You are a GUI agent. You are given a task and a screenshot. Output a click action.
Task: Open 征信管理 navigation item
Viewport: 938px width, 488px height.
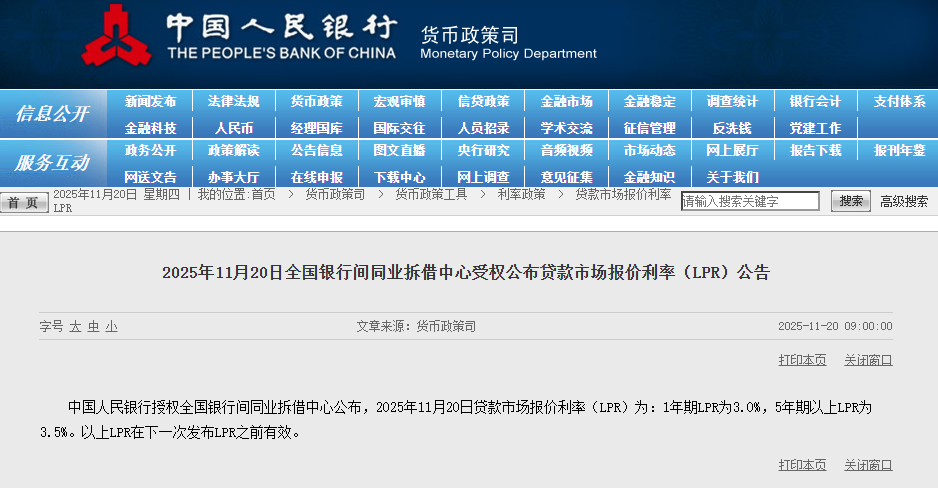[x=650, y=128]
